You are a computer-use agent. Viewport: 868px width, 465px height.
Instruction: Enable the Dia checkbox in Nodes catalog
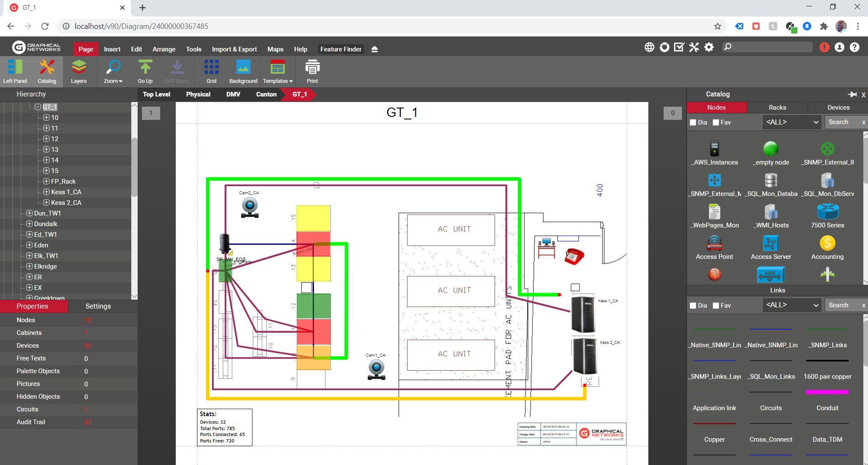[x=693, y=122]
